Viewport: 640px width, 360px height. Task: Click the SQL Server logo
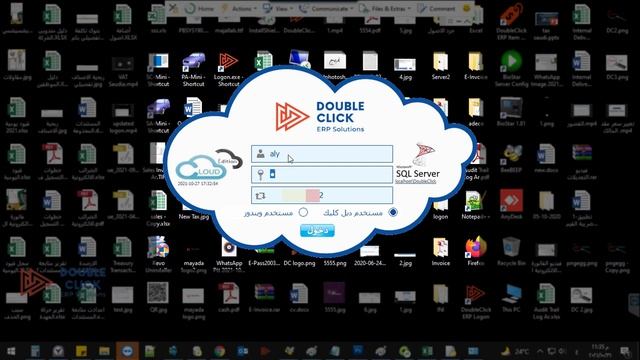[x=418, y=160]
